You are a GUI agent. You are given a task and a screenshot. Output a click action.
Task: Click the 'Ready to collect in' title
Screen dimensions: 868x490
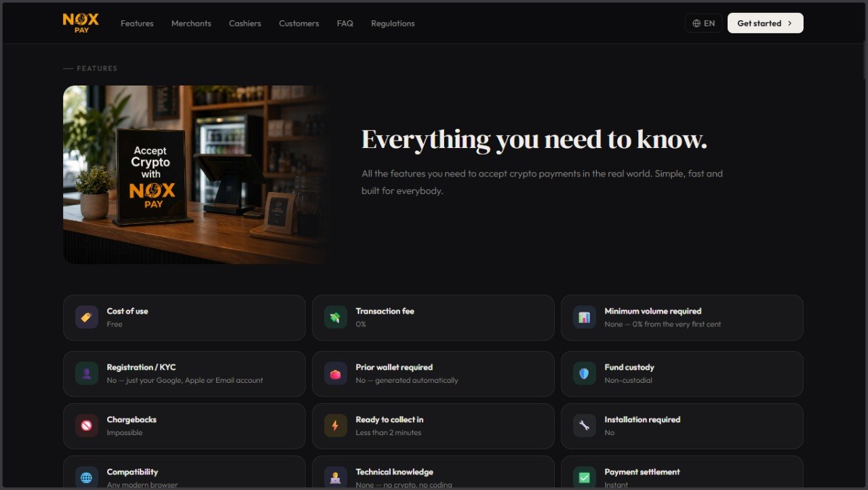[x=389, y=419]
